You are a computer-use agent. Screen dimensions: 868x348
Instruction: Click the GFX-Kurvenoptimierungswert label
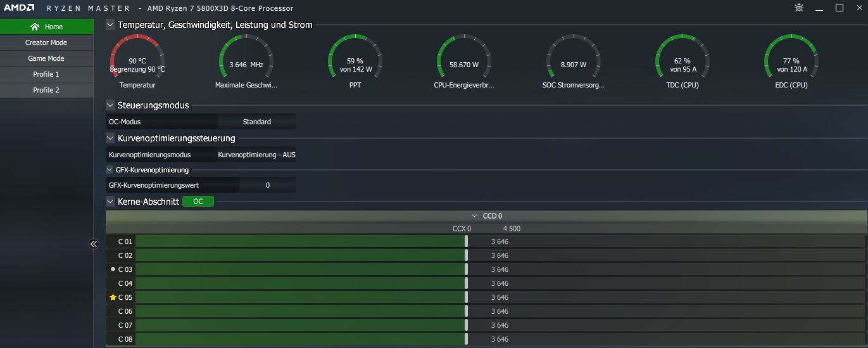(x=154, y=185)
